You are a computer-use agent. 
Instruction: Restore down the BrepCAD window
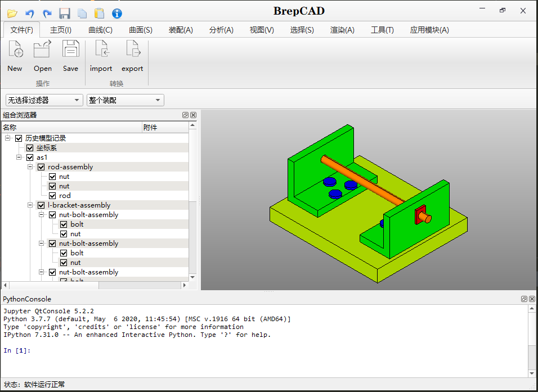pyautogui.click(x=503, y=10)
